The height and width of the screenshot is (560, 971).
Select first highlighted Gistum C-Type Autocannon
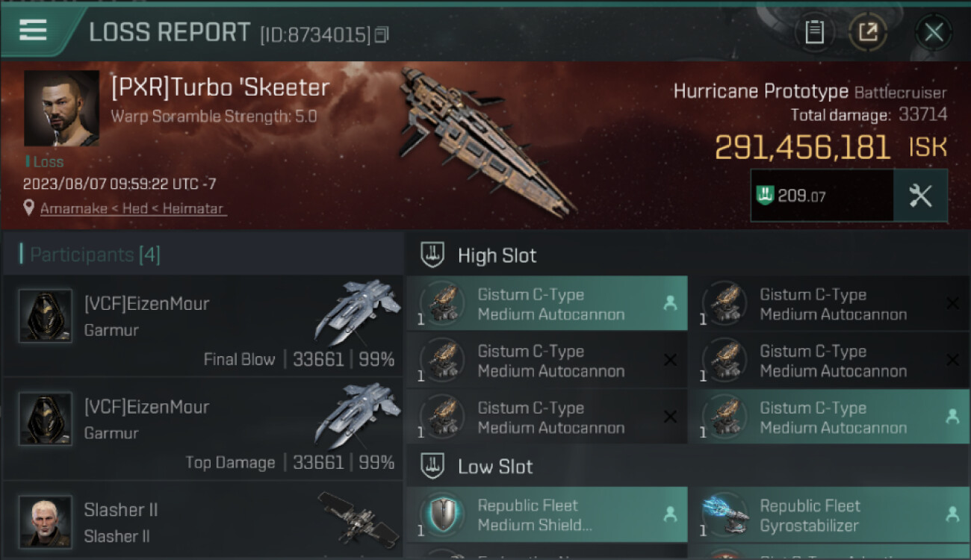tap(546, 304)
